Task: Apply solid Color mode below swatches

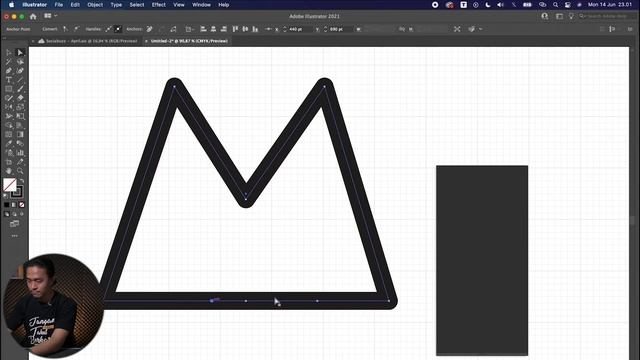Action: click(x=7, y=205)
